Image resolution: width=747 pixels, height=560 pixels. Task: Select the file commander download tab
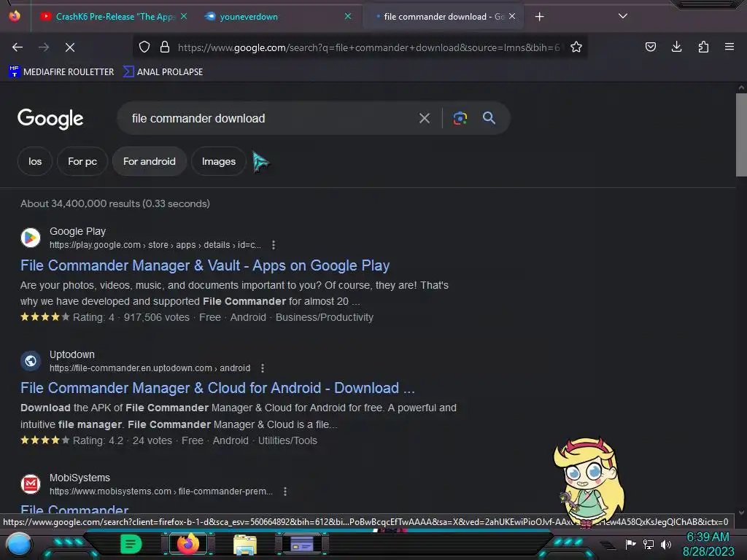[x=444, y=17]
